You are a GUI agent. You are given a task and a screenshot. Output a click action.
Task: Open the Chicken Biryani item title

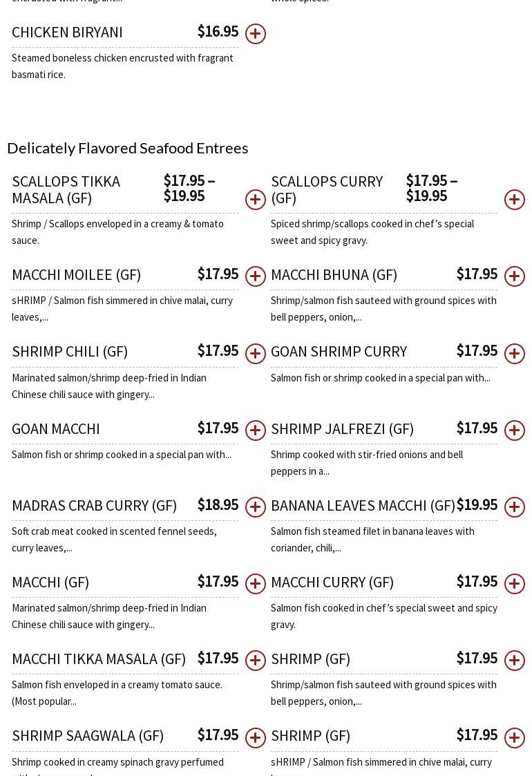[x=67, y=32]
